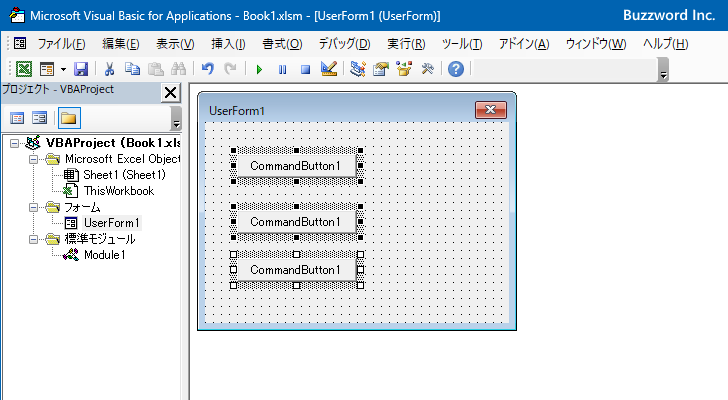728x400 pixels.
Task: Open the 書式(O) menu
Action: pyautogui.click(x=282, y=44)
